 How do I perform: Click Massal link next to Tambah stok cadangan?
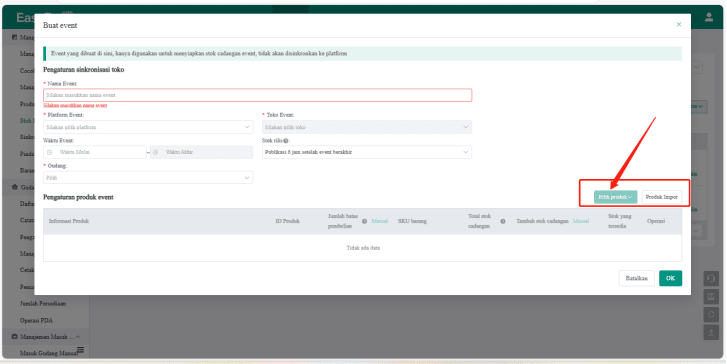tap(580, 221)
